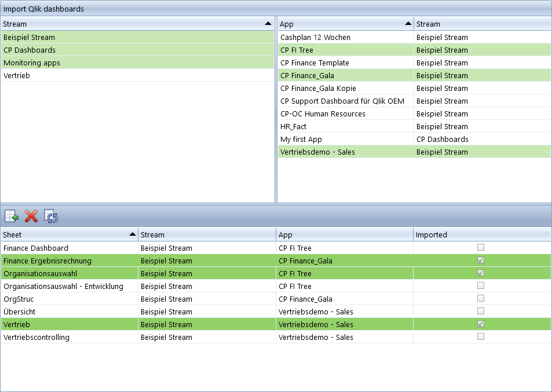The width and height of the screenshot is (552, 392).
Task: Select the CP FI Tree app row
Action: [414, 50]
